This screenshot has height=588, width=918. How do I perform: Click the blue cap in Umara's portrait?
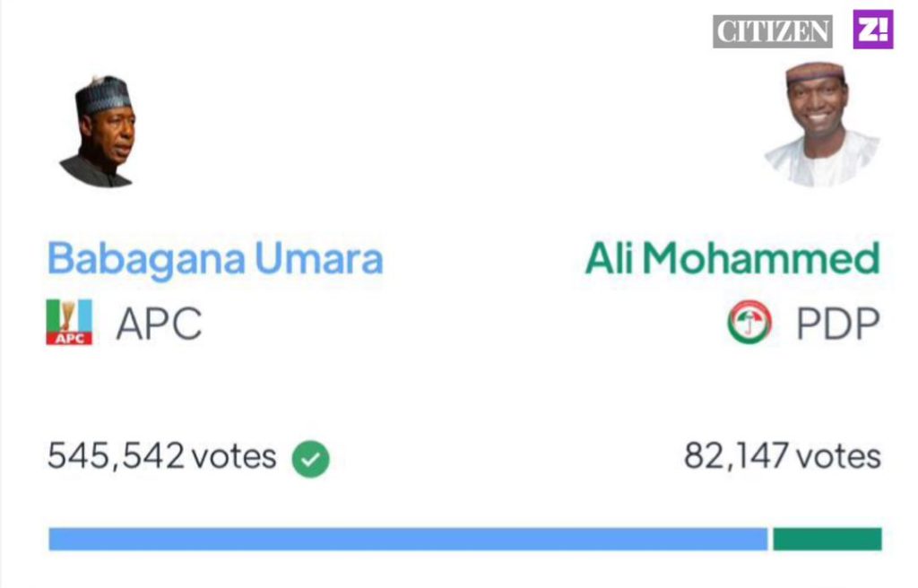coord(103,94)
